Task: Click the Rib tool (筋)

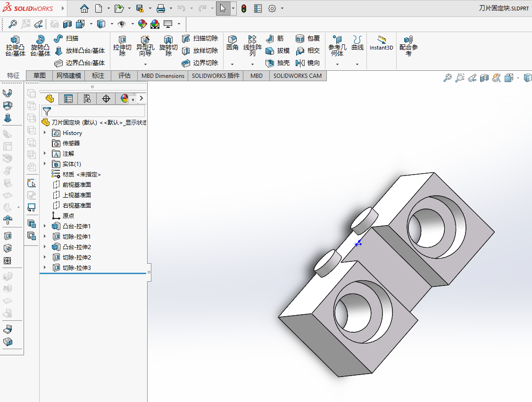Action: (x=275, y=38)
